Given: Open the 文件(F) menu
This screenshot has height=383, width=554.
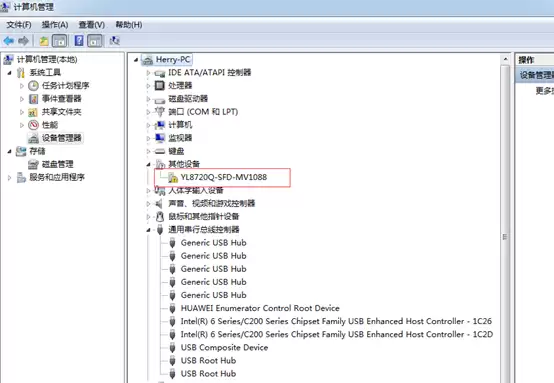Looking at the screenshot, I should (x=19, y=25).
